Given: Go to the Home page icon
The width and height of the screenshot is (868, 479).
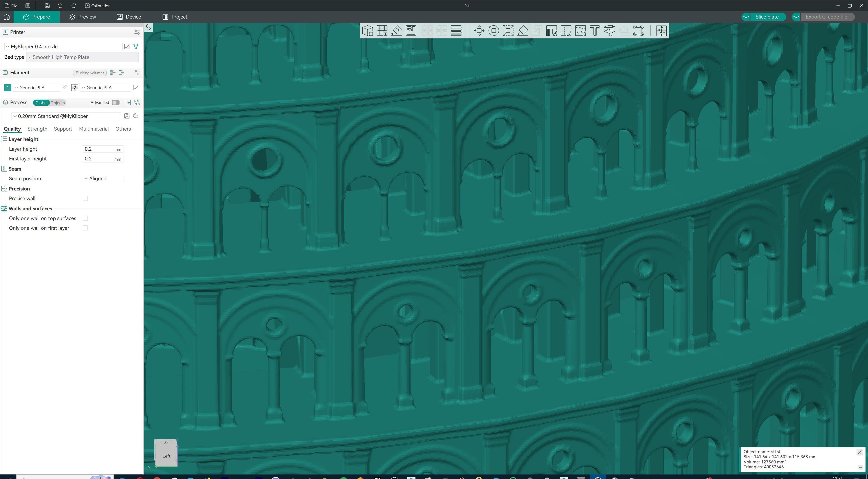Looking at the screenshot, I should coord(7,17).
